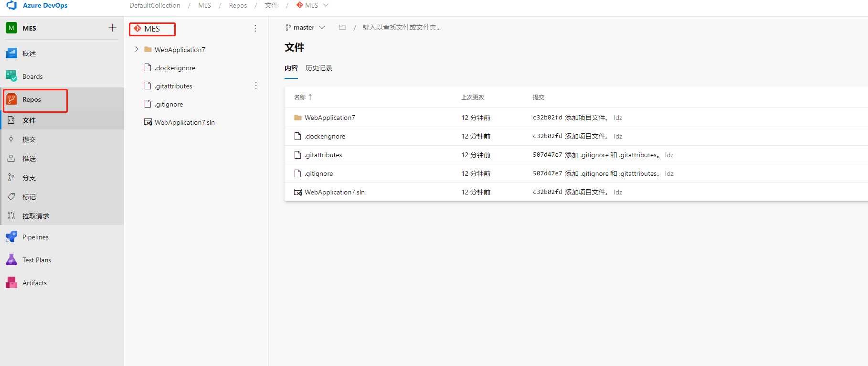The height and width of the screenshot is (366, 868).
Task: Open .gitattributes in the file table
Action: (323, 155)
